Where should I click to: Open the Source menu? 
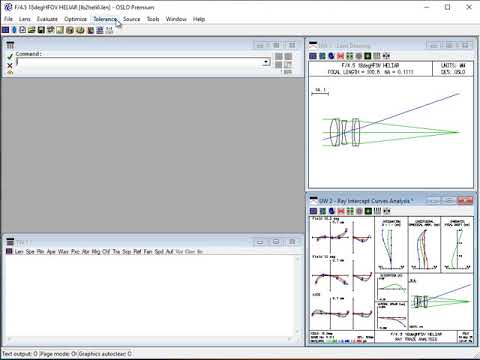click(131, 19)
